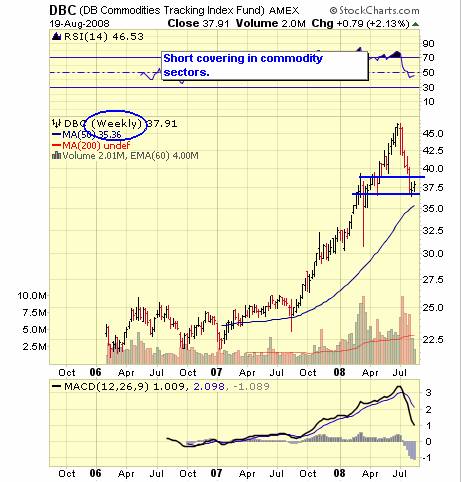Image resolution: width=461 pixels, height=482 pixels.
Task: Click the 30.0 price axis label
Action: pos(433,254)
